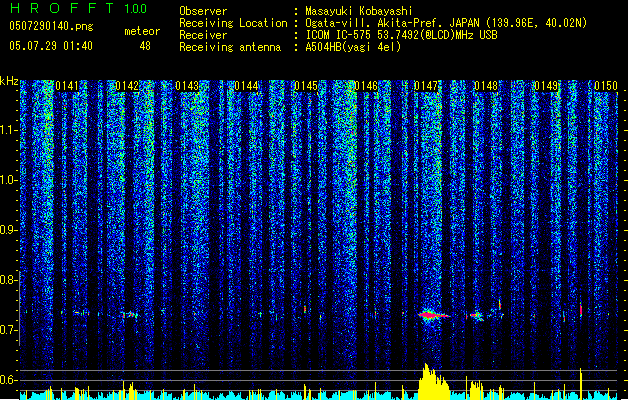Click observer name Masayuki Kobayashi
The height and width of the screenshot is (400, 629).
(x=359, y=11)
